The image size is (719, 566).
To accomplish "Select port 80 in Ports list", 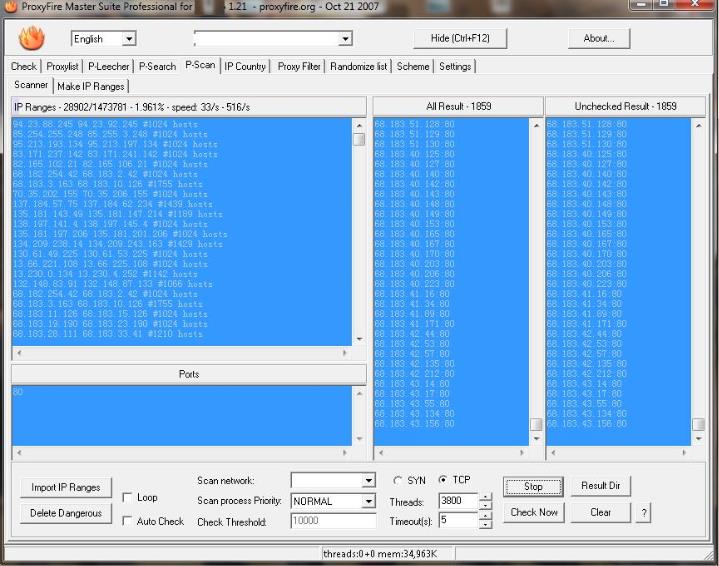I will click(18, 392).
